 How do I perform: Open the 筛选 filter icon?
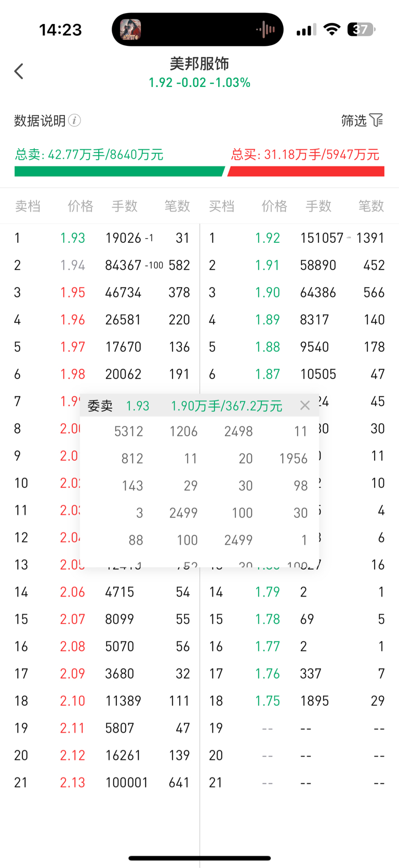tap(377, 121)
